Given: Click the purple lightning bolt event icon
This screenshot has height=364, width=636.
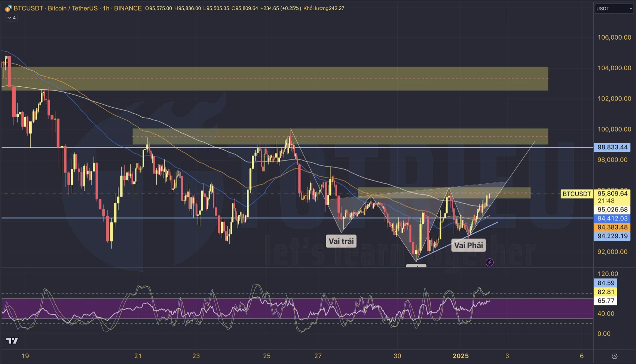Looking at the screenshot, I should click(x=489, y=262).
